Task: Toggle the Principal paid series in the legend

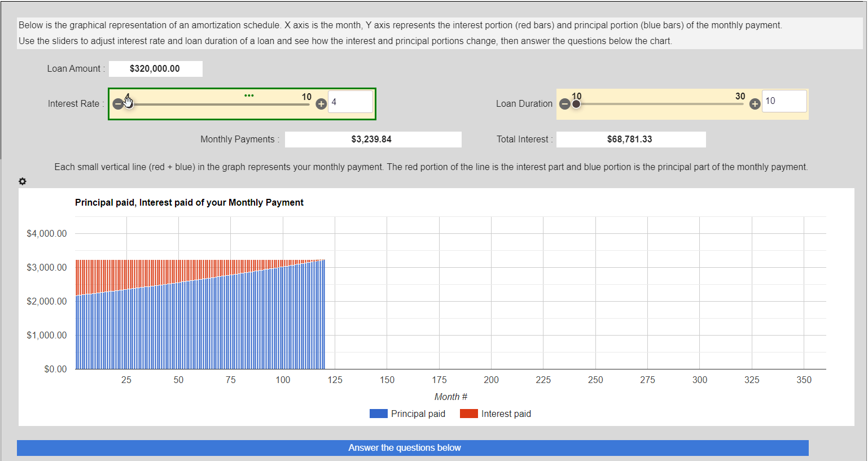Action: (418, 414)
